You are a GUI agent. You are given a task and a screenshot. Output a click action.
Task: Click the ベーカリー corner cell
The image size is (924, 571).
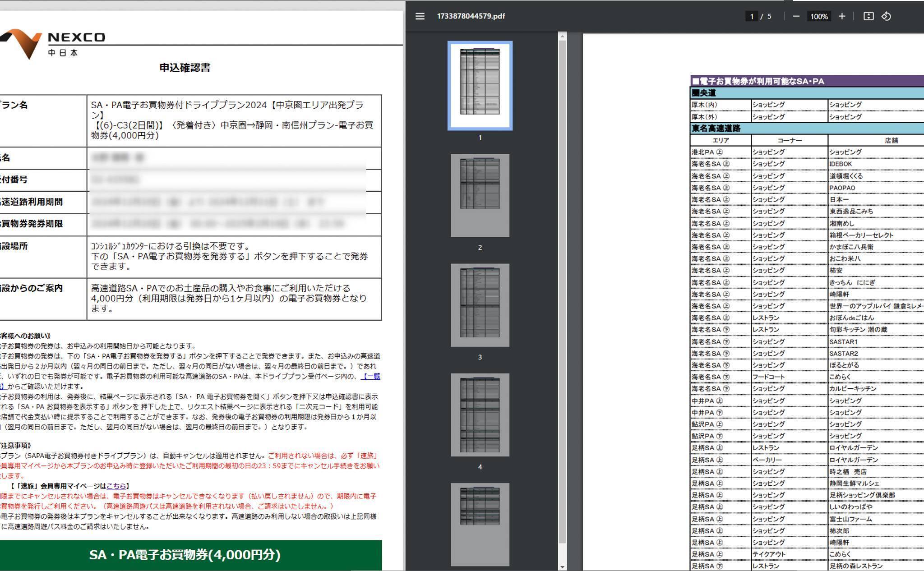(790, 460)
